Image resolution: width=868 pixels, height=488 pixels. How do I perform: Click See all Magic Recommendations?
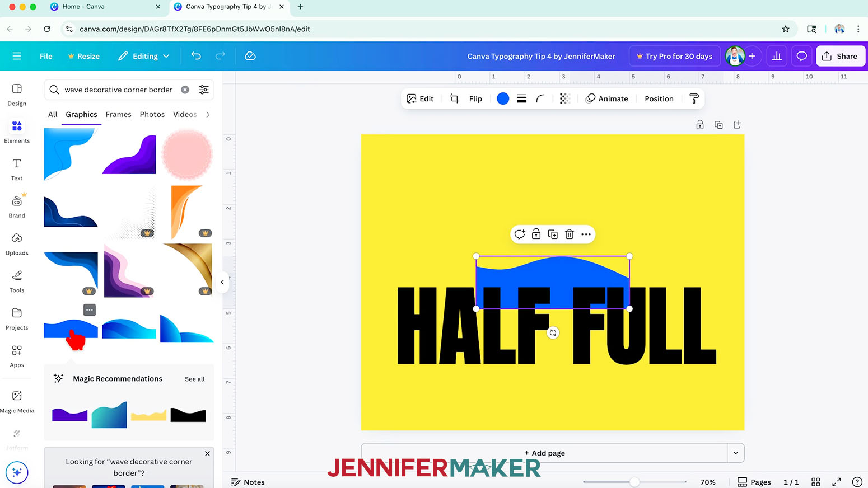[x=195, y=379]
